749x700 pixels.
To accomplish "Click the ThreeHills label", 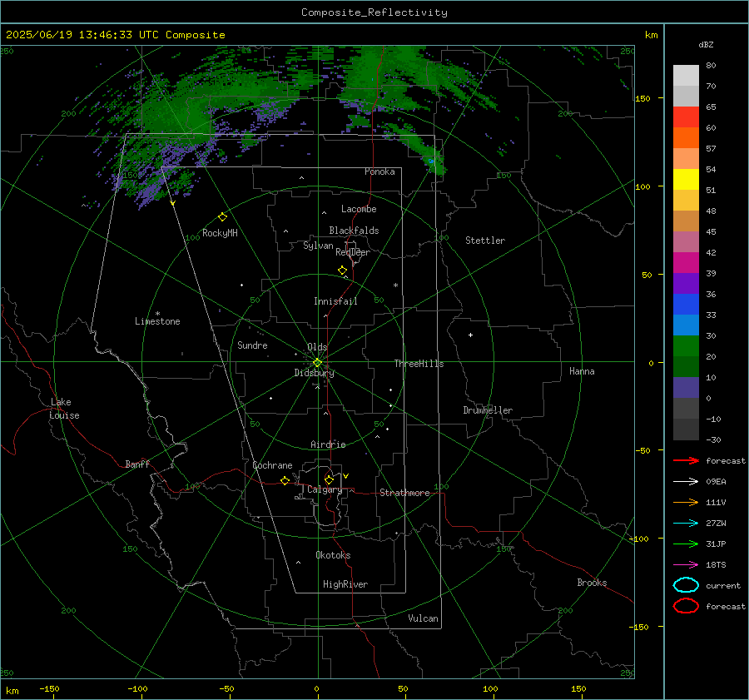I will pyautogui.click(x=419, y=364).
